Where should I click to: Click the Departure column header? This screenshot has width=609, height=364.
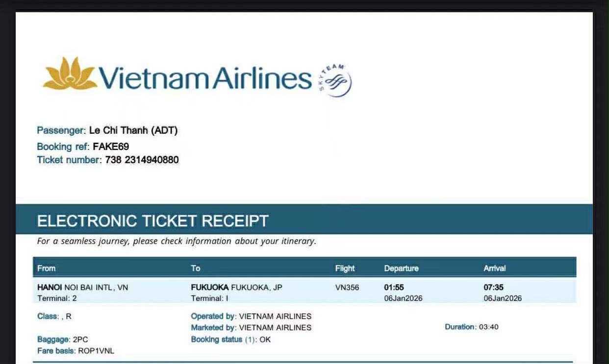tap(401, 268)
